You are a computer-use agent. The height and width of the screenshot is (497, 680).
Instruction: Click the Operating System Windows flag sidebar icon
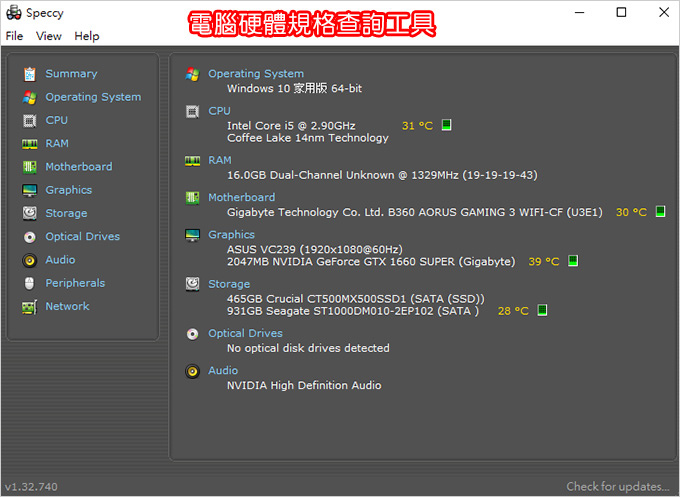click(x=29, y=97)
